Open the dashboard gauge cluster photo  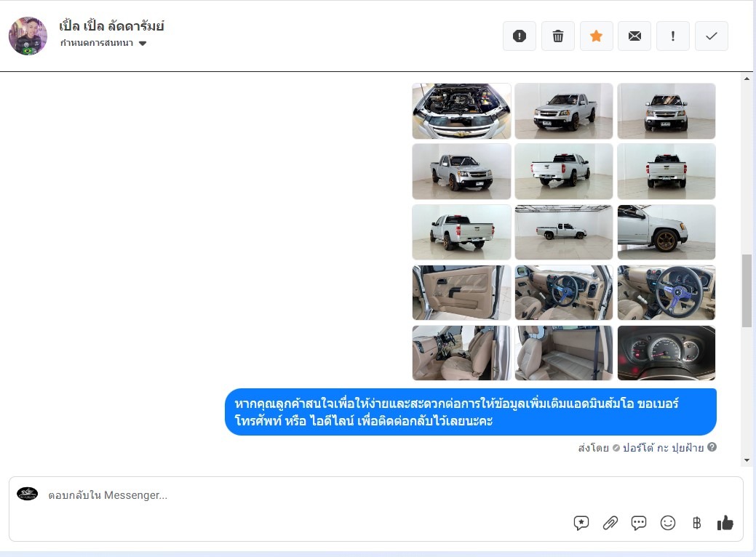tap(667, 353)
